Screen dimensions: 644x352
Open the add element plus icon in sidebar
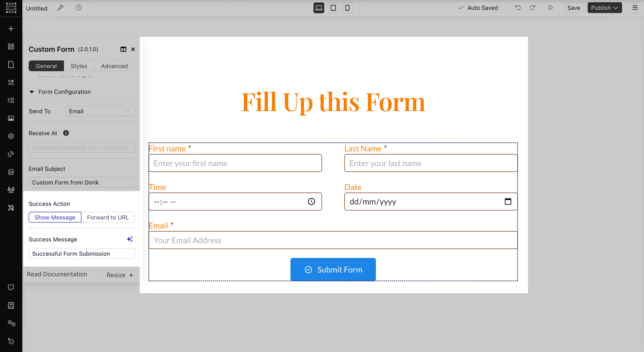[x=11, y=29]
